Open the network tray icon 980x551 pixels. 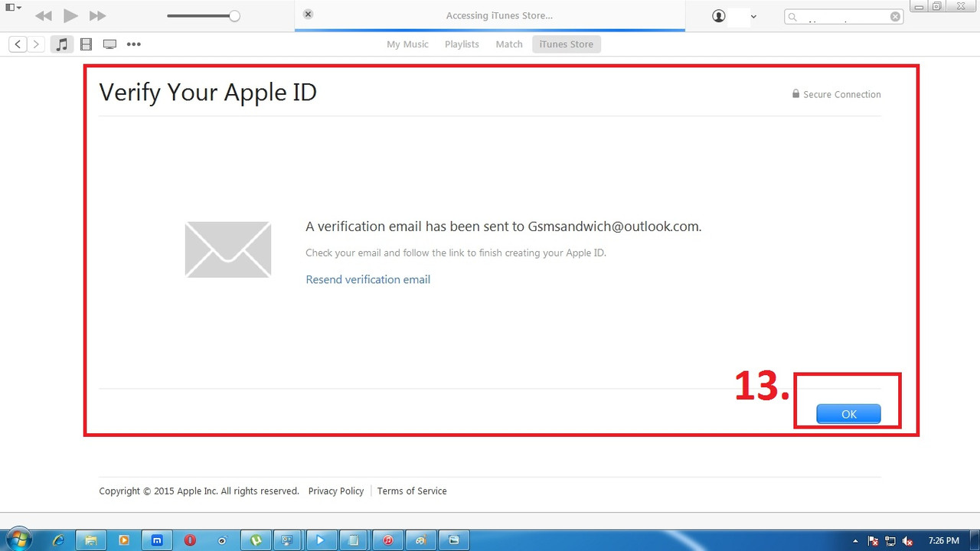[x=890, y=541]
